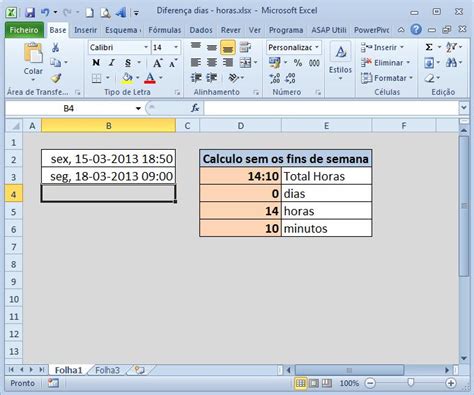The width and height of the screenshot is (474, 395).
Task: Center text horizontally
Action: pos(212,63)
